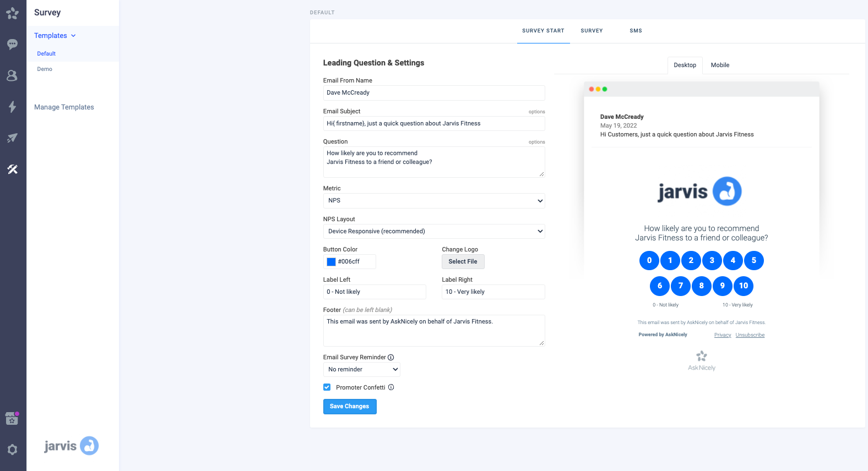Click score button 10 in preview
Screen dimensions: 868x471
pos(744,286)
